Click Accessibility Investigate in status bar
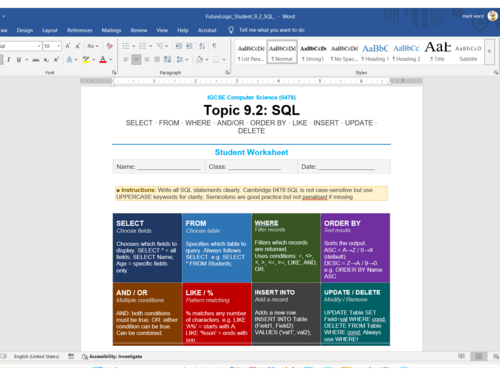 pyautogui.click(x=112, y=356)
